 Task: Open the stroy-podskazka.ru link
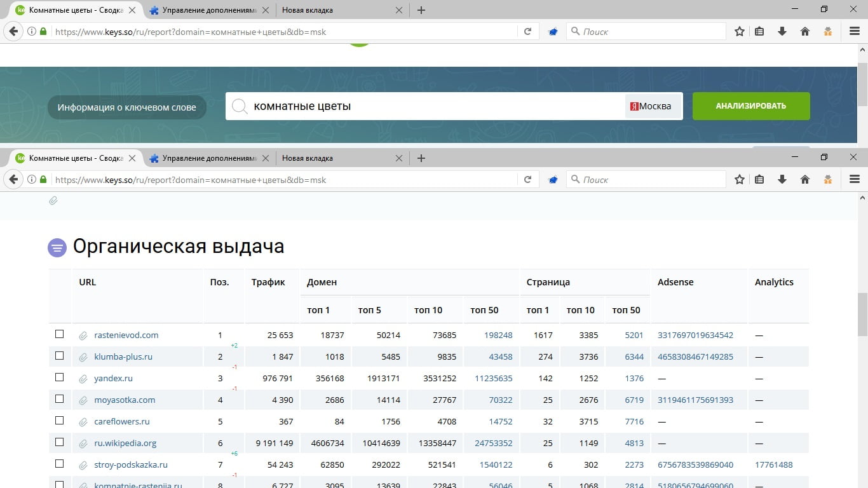pyautogui.click(x=131, y=464)
